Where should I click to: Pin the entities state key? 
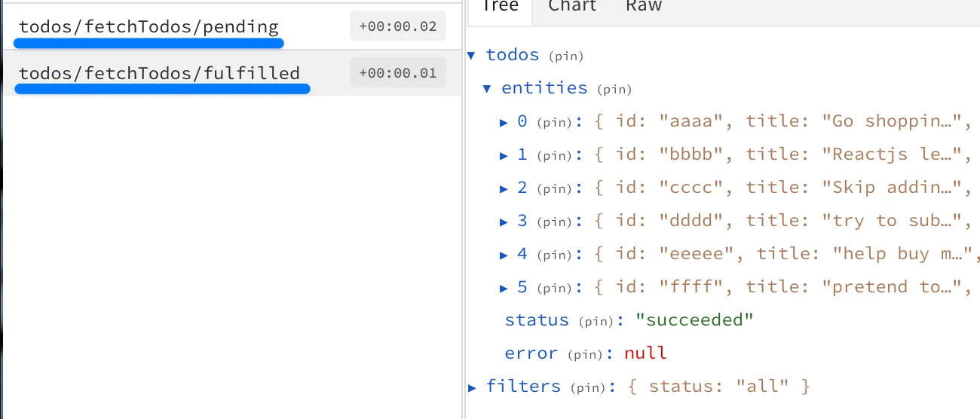tap(614, 90)
